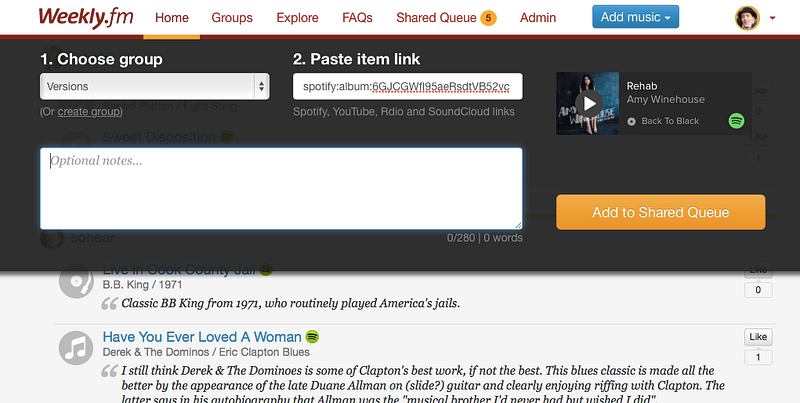
Task: Click the vinyl record icon for B.B. King
Action: (x=76, y=281)
